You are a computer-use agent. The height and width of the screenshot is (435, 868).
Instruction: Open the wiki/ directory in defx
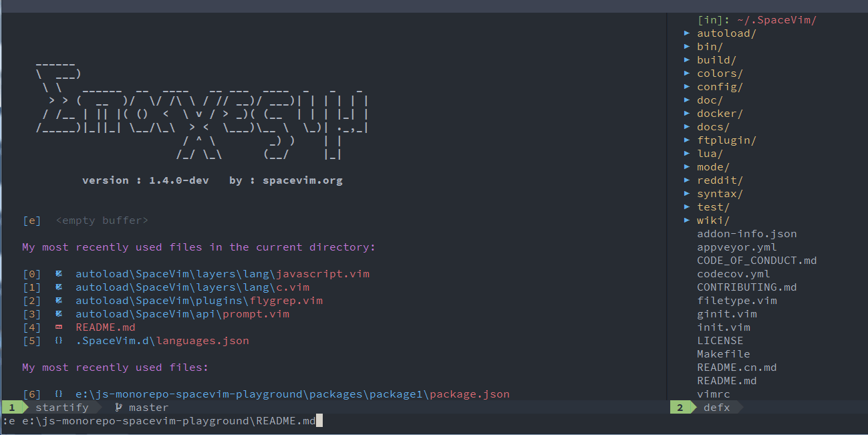[x=713, y=221]
